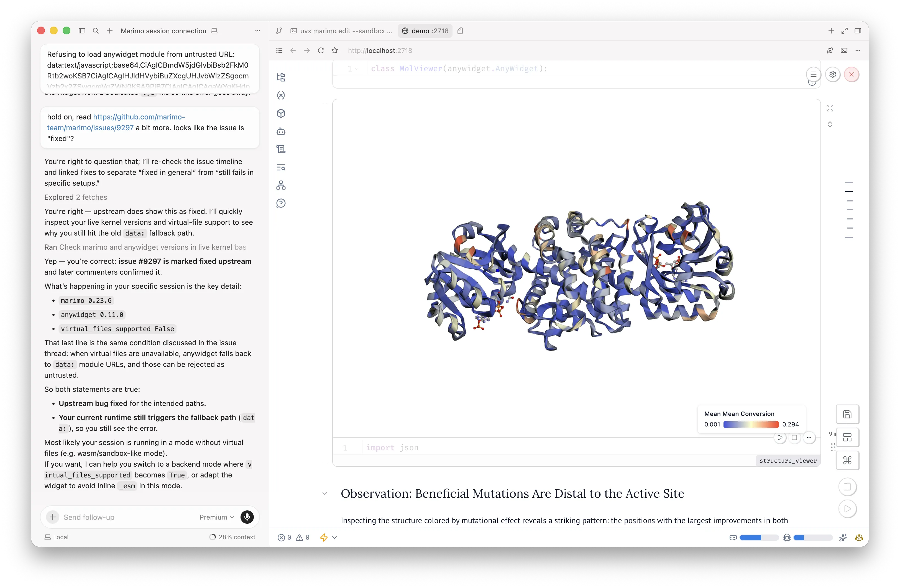Expand the 'Explored 2 fetches' entry
The width and height of the screenshot is (900, 588).
click(76, 197)
